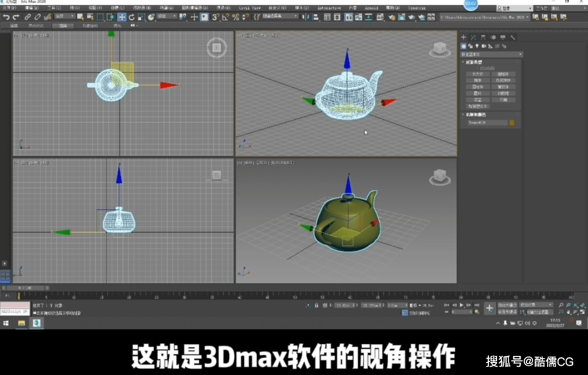
Task: Open the Ornatrix menu
Action: click(x=416, y=8)
